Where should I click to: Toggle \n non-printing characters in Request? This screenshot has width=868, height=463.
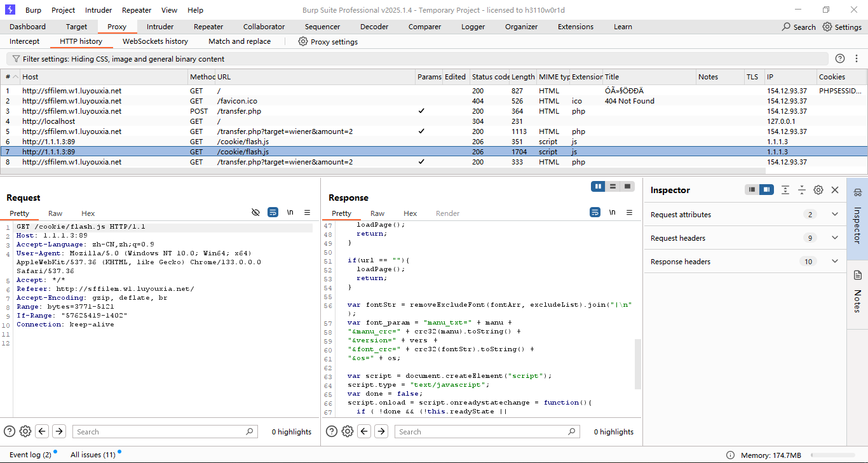click(290, 212)
